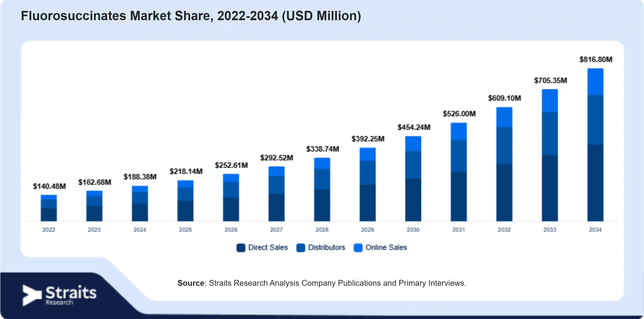Click the 2031 axis label
644x319 pixels.
[x=459, y=230]
